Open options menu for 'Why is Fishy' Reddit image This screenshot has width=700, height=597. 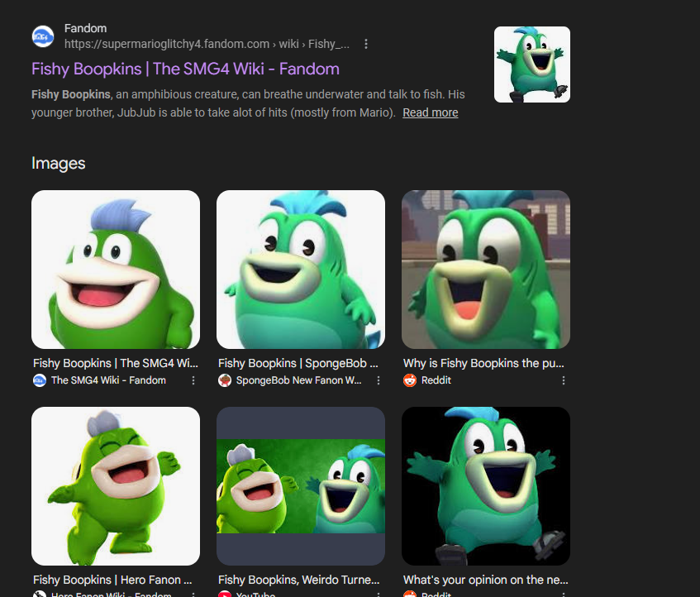point(564,380)
